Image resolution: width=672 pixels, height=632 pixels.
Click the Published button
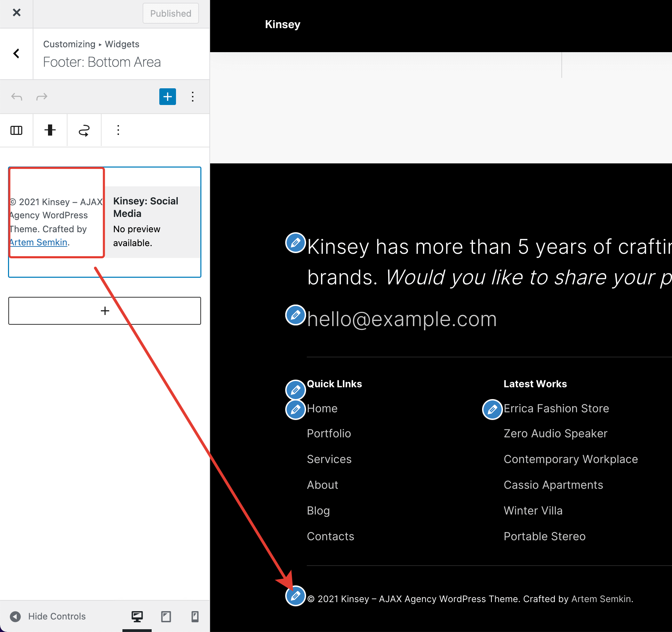coord(170,14)
